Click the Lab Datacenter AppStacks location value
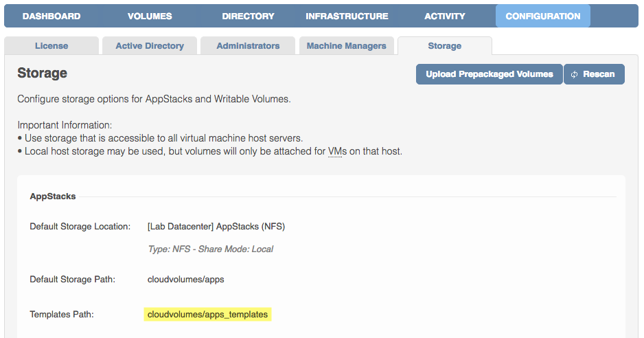644x338 pixels. click(x=216, y=226)
